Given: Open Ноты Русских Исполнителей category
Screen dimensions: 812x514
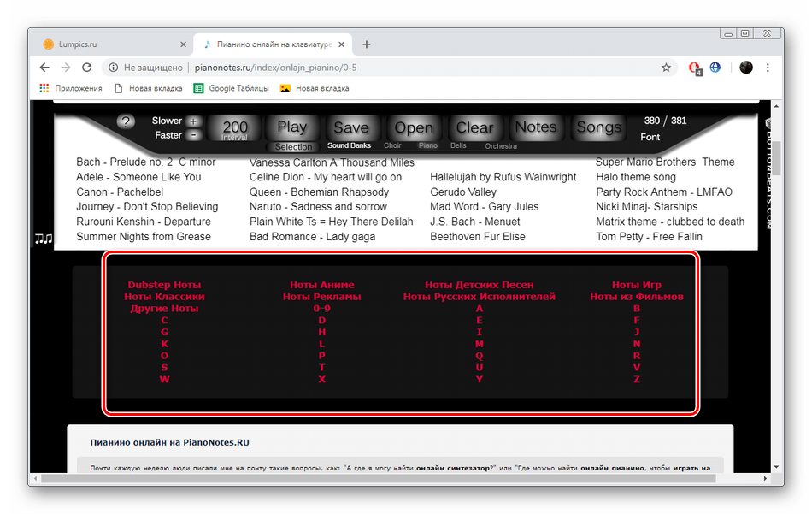Looking at the screenshot, I should [x=479, y=297].
